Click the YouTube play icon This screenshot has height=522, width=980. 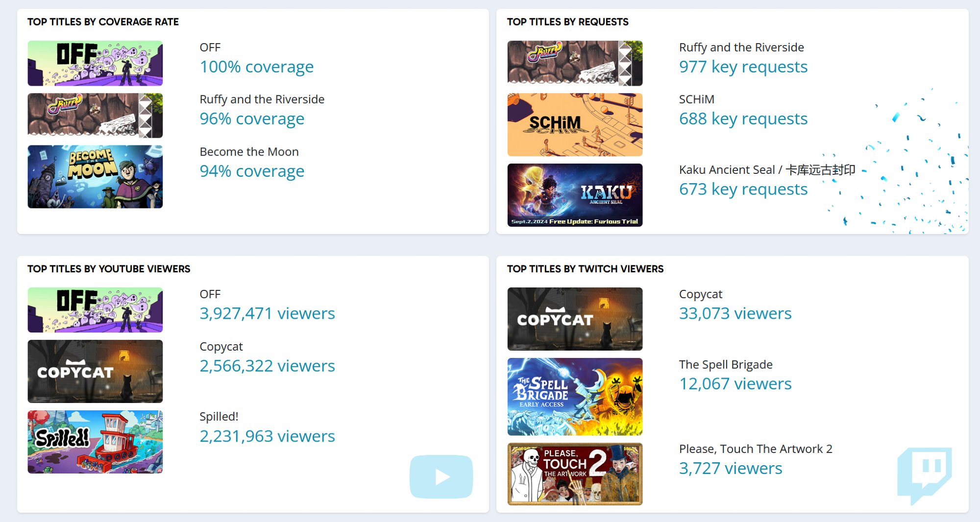click(x=441, y=476)
